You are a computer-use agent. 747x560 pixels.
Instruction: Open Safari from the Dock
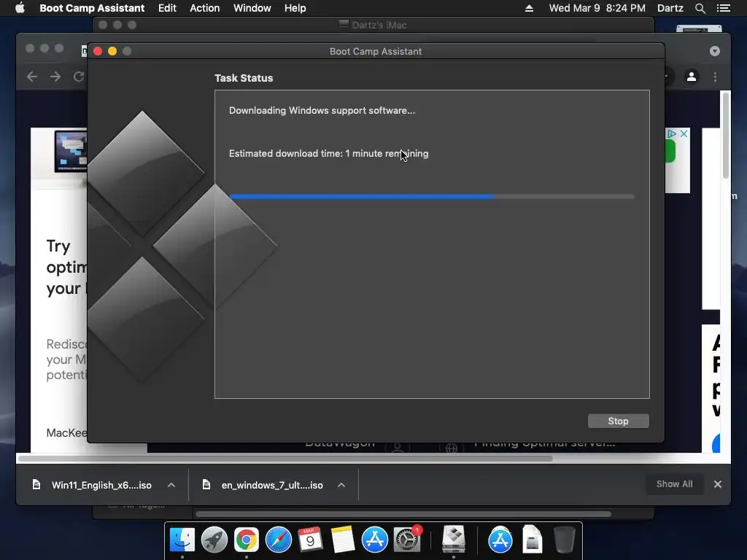pos(278,540)
